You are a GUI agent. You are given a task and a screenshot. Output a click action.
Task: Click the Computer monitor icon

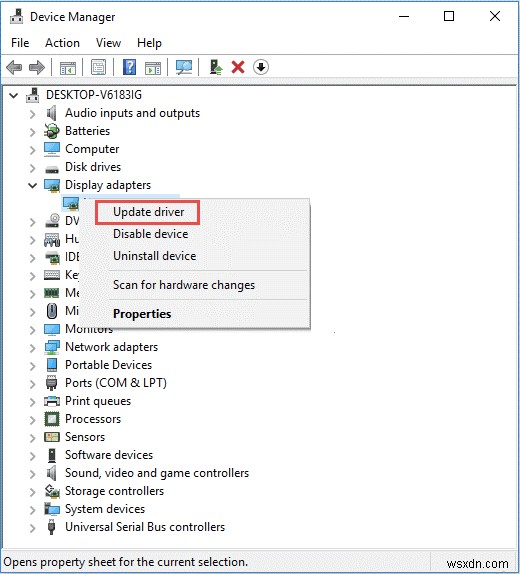tap(52, 149)
